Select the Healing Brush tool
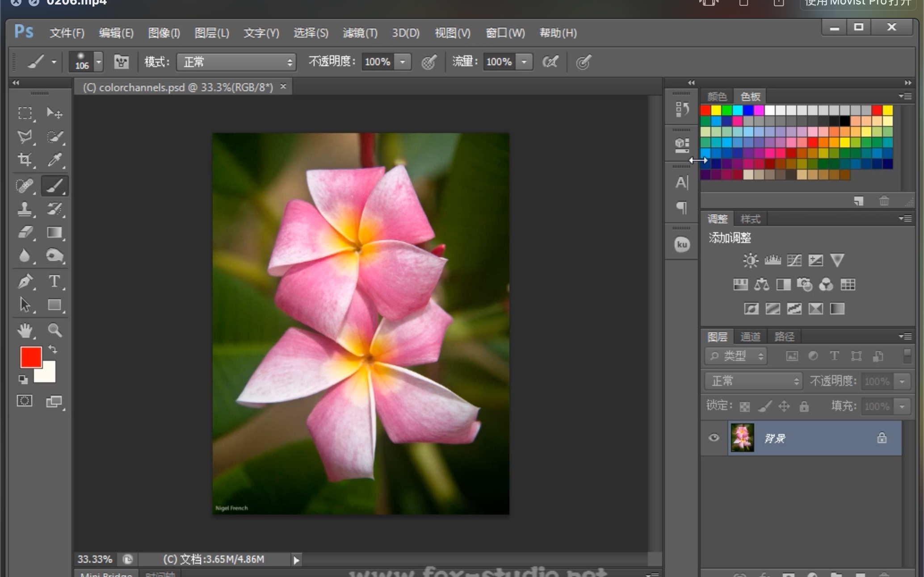924x577 pixels. (25, 185)
